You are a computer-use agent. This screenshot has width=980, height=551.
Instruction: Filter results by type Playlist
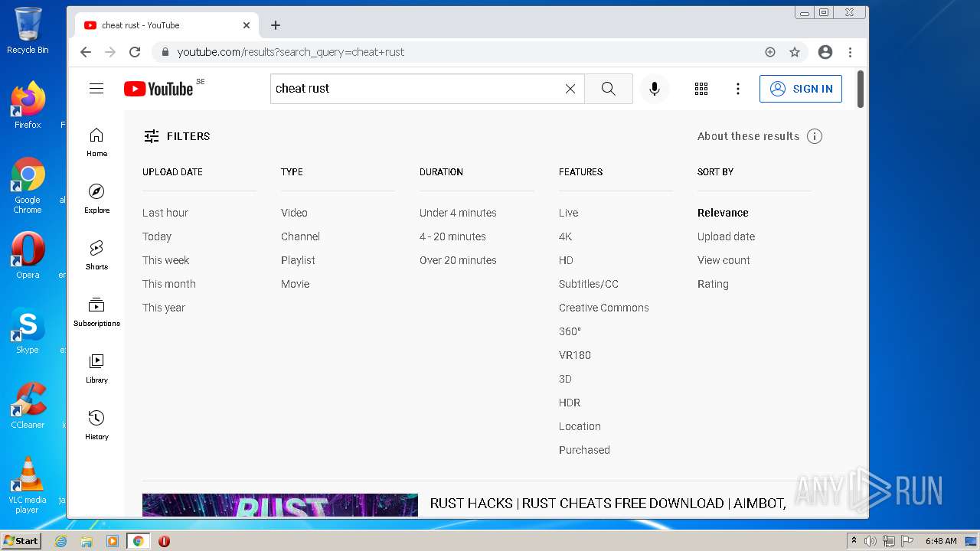click(x=298, y=260)
